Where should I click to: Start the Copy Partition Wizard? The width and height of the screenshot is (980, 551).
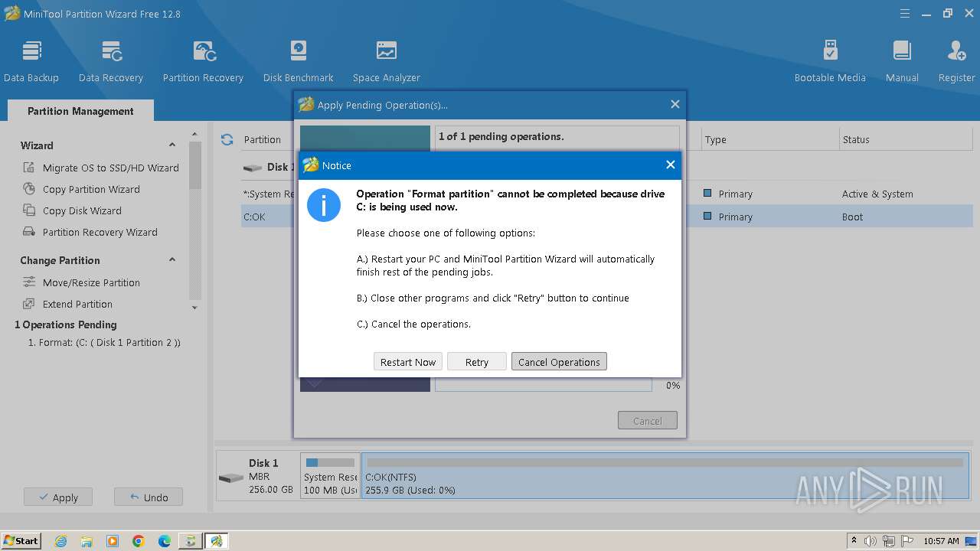pyautogui.click(x=81, y=189)
